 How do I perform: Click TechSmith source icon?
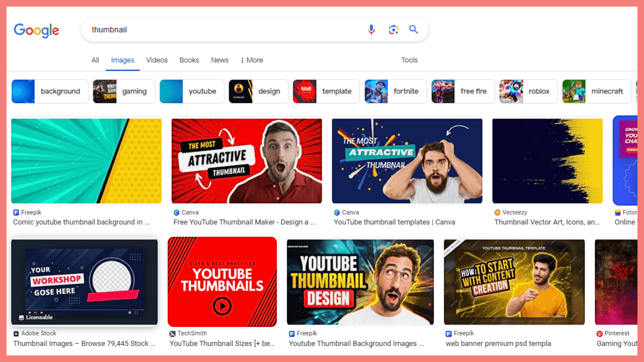[x=172, y=334]
